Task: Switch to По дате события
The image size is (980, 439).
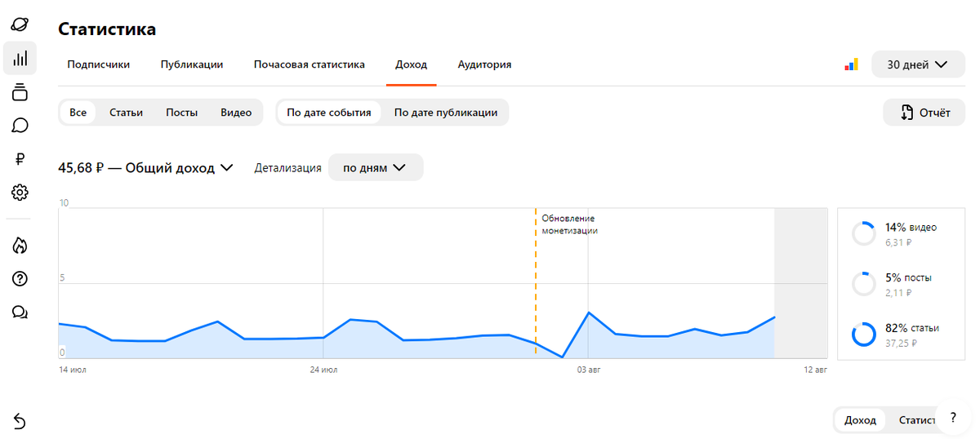Action: (329, 113)
